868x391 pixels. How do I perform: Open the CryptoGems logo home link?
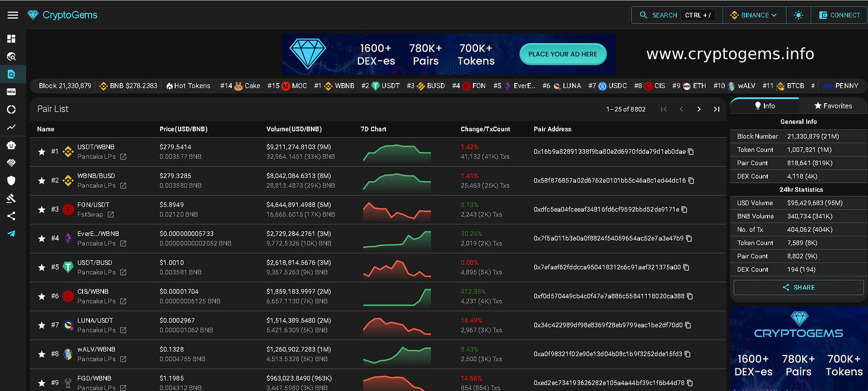pos(62,15)
